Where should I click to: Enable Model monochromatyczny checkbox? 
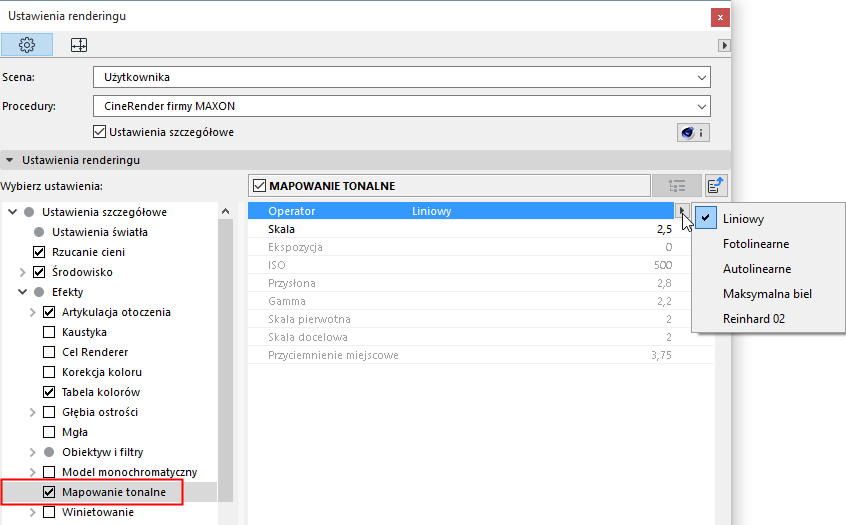click(49, 472)
